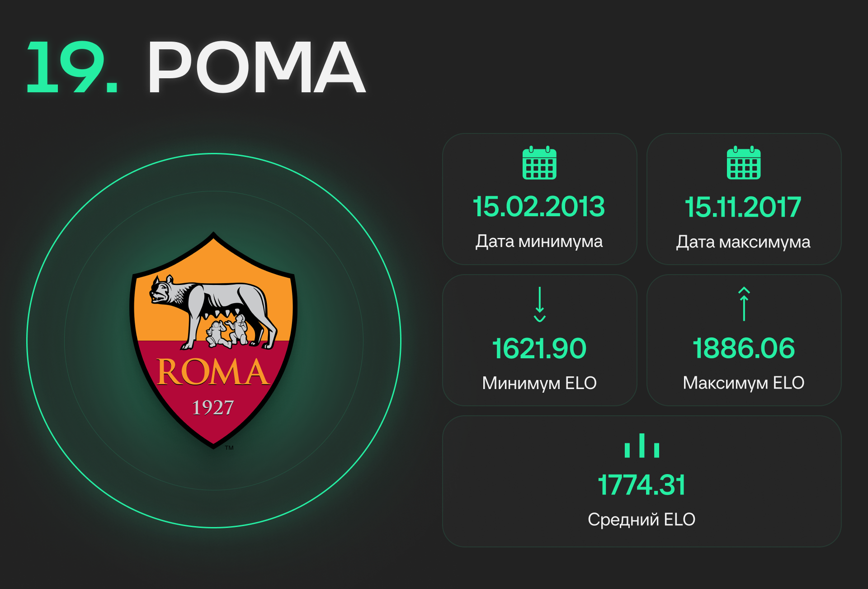
Task: Click the maximum ELO value 1886.06
Action: pyautogui.click(x=744, y=348)
